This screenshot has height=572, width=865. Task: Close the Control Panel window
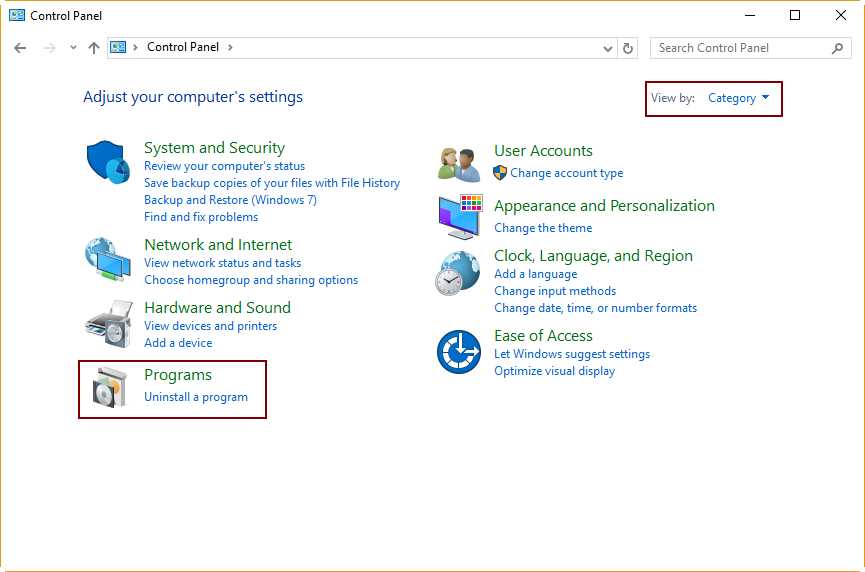coord(841,15)
